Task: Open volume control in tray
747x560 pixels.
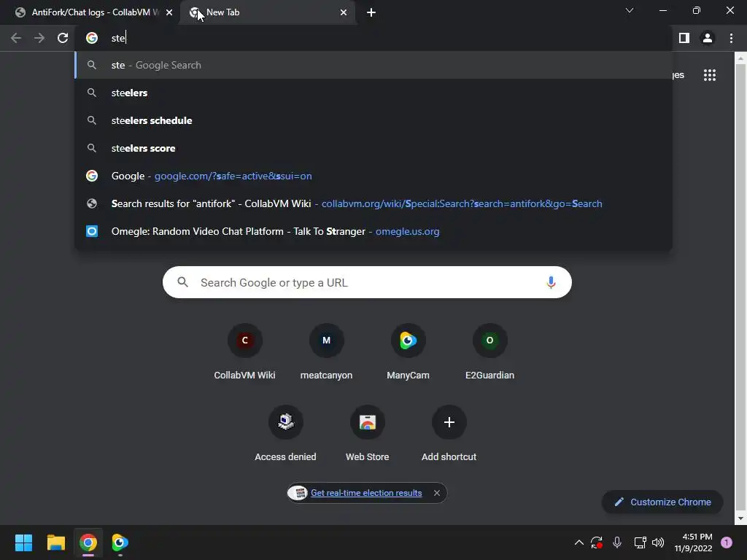Action: (658, 542)
